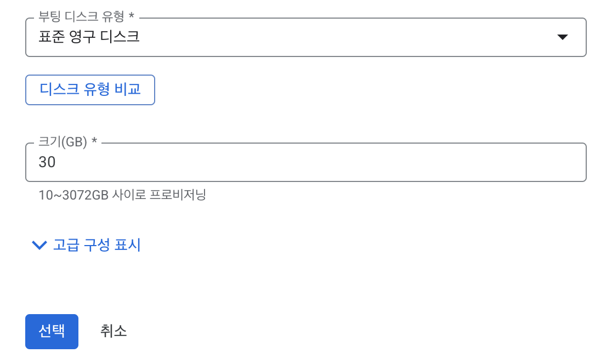Image resolution: width=612 pixels, height=364 pixels.
Task: Dismiss the changes by clicking 취소
Action: (x=114, y=331)
